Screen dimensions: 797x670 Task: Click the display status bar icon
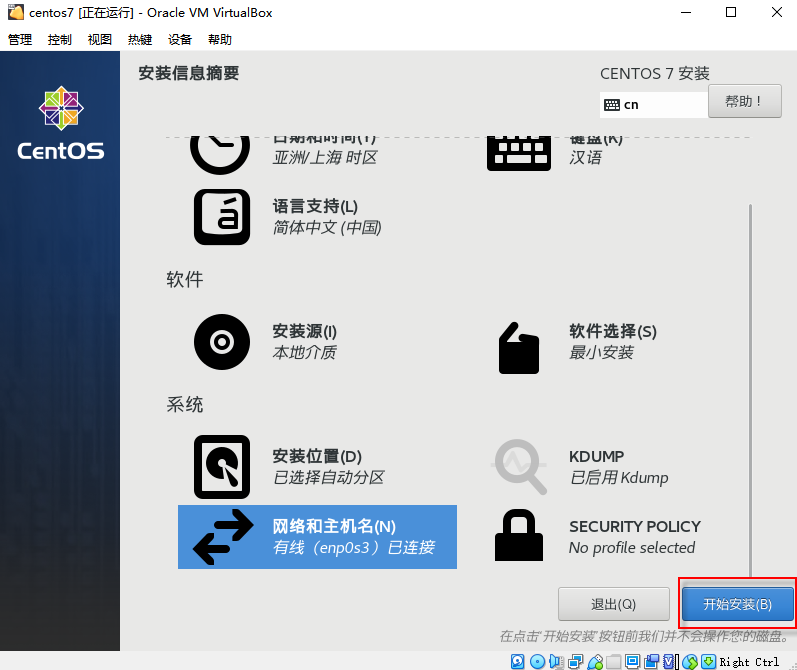633,661
